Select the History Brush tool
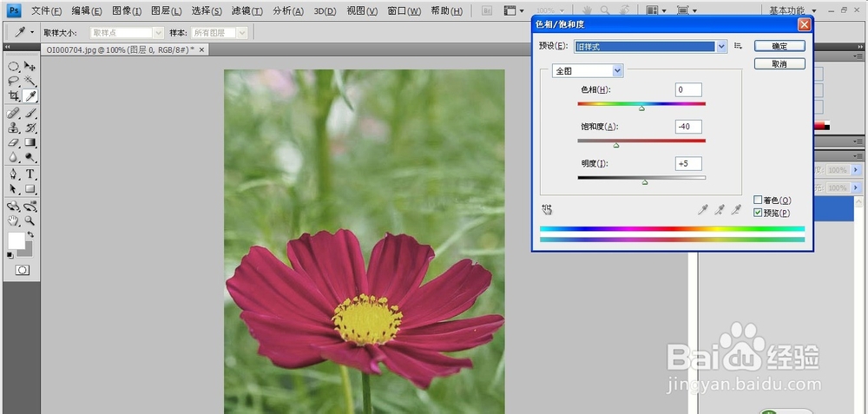 [30, 128]
